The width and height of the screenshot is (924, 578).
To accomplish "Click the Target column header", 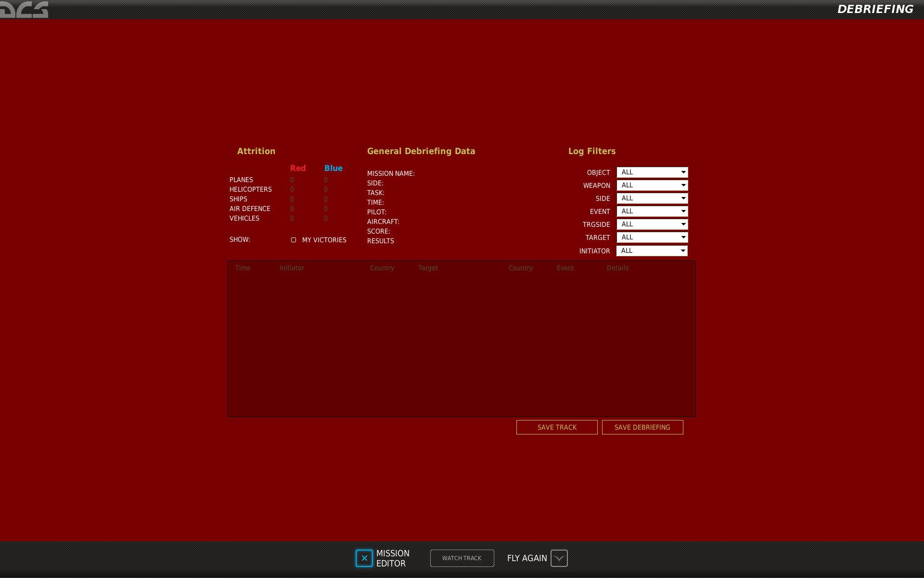I will pos(428,268).
